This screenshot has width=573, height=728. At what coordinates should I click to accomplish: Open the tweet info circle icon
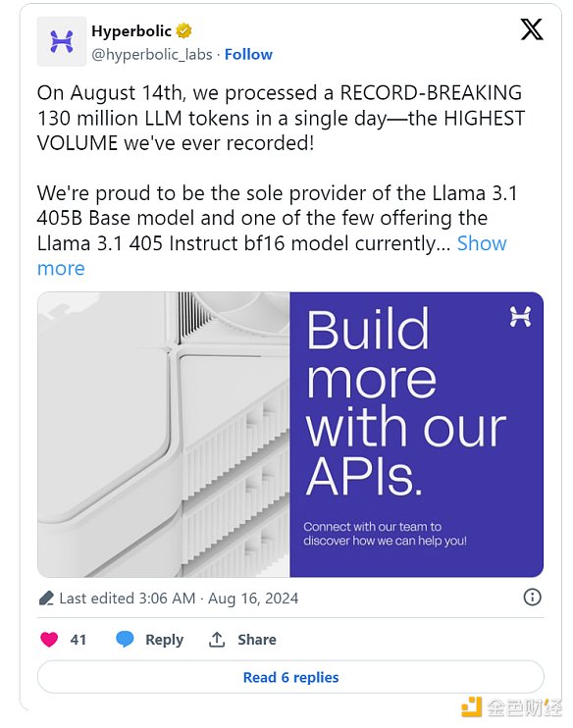tap(532, 598)
